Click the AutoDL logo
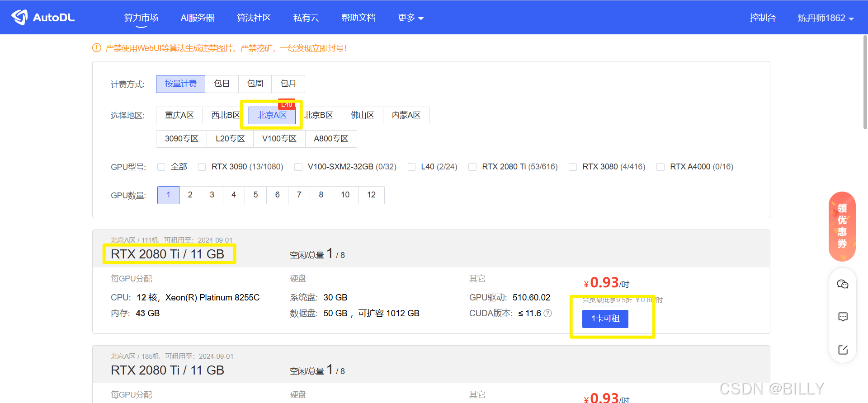Viewport: 868px width, 403px height. click(43, 17)
